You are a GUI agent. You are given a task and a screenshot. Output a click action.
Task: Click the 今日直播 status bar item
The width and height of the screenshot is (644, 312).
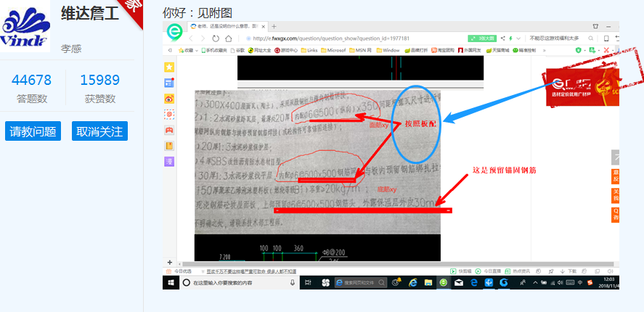[x=489, y=271]
